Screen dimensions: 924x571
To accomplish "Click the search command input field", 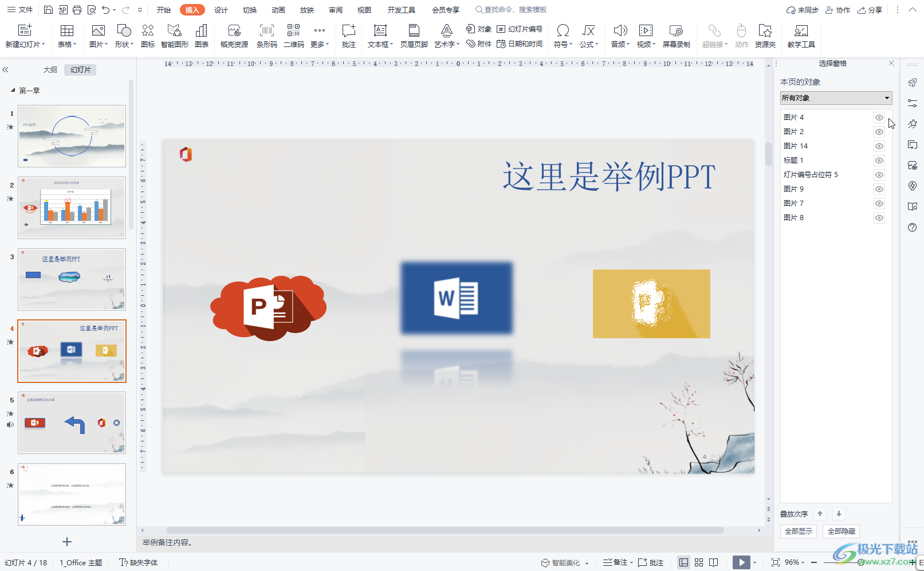I will 511,10.
